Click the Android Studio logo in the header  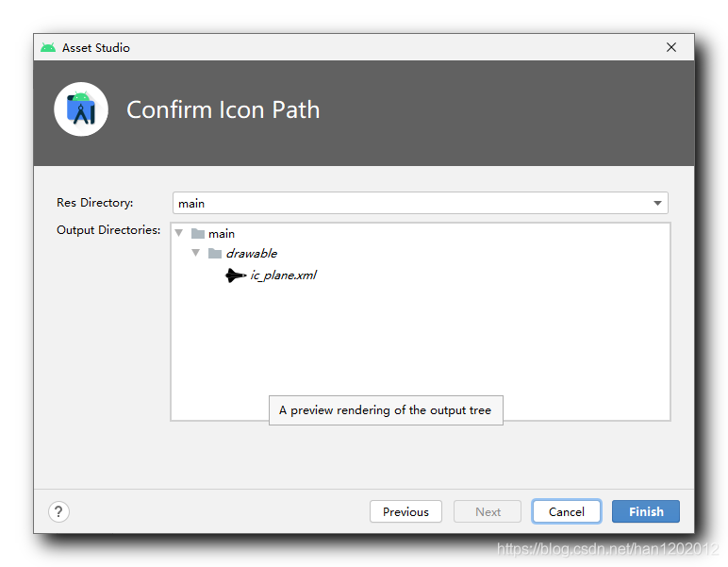coord(81,109)
